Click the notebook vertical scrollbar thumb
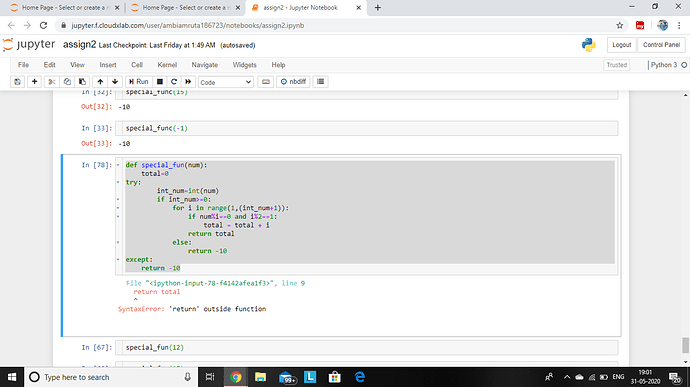The image size is (690, 387). [685, 345]
